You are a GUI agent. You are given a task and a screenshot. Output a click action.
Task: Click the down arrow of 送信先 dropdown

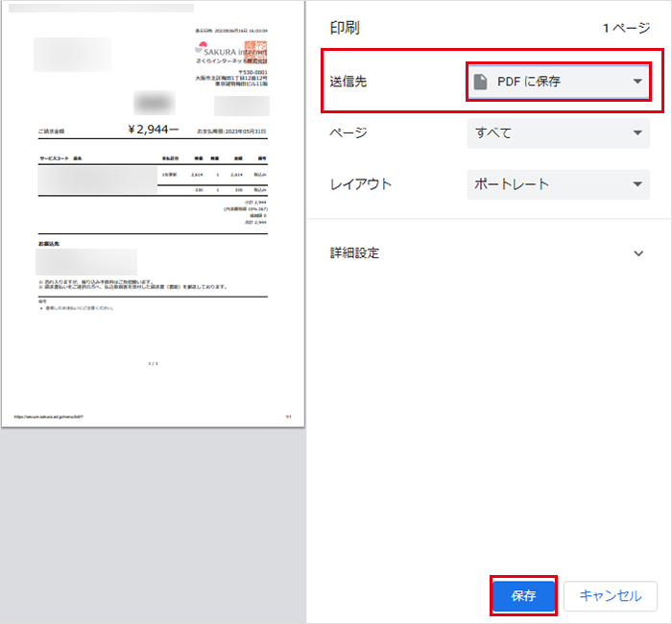coord(637,83)
